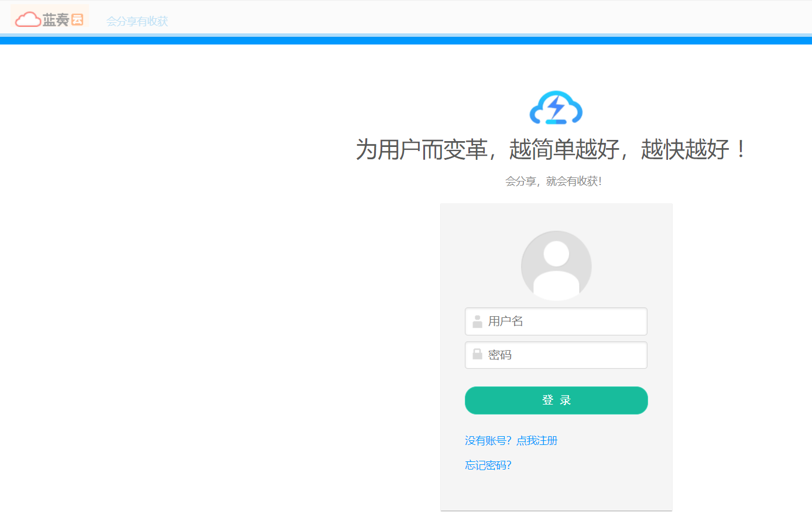Open the 没有账号?点我注册 link
This screenshot has height=524, width=812.
511,440
